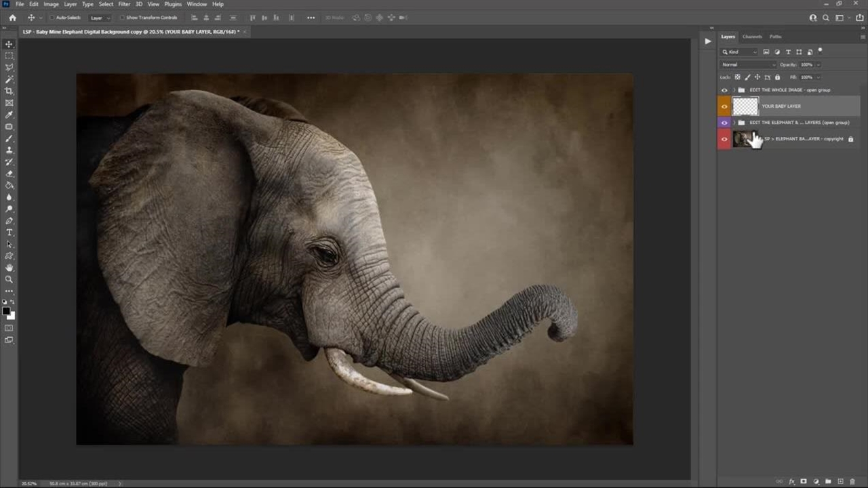Image resolution: width=868 pixels, height=488 pixels.
Task: Select the Rectangular Marquee tool
Action: 9,56
